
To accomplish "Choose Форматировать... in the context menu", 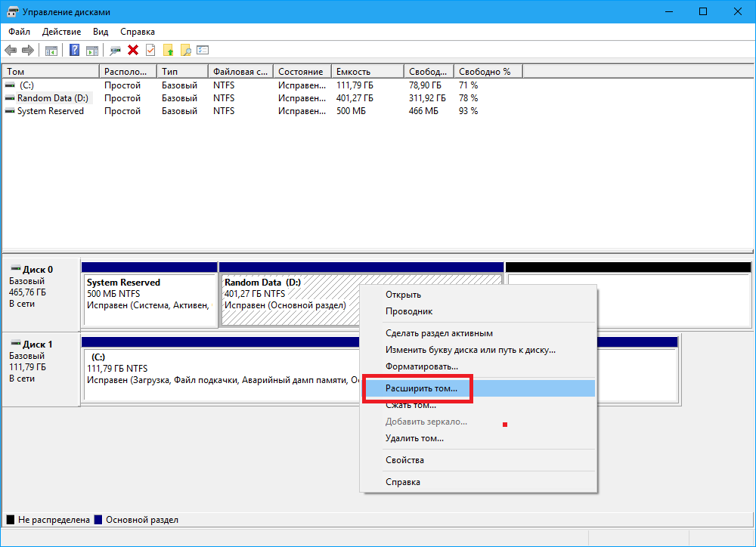I will pyautogui.click(x=479, y=366).
